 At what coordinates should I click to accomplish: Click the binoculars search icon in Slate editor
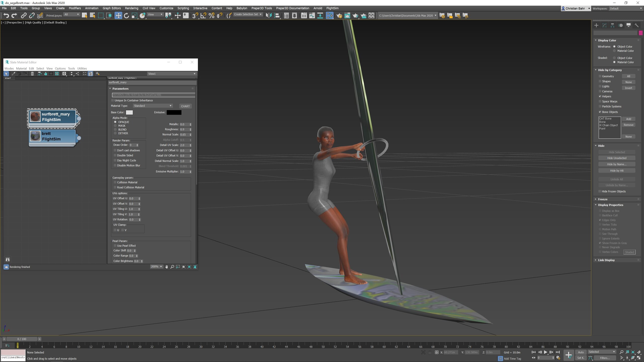8,259
